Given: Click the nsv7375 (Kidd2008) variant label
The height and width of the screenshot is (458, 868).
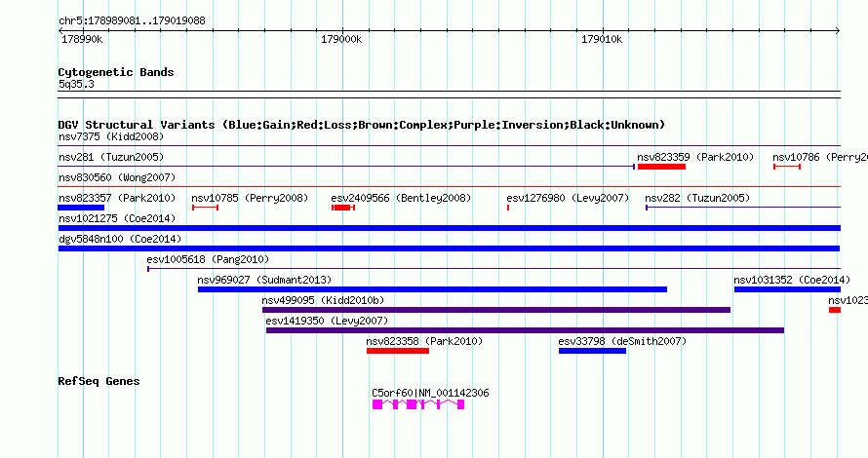Looking at the screenshot, I should [111, 136].
